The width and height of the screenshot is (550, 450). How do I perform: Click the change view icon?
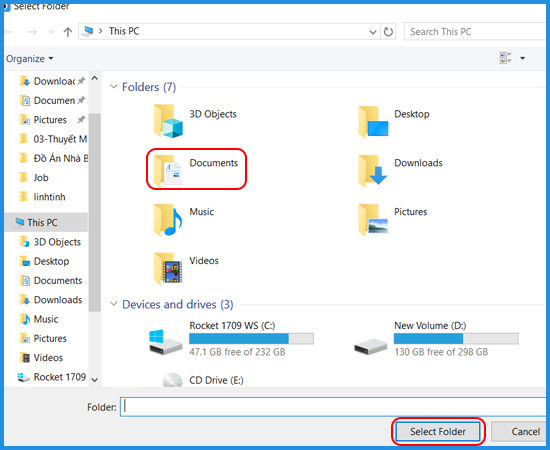(x=505, y=58)
